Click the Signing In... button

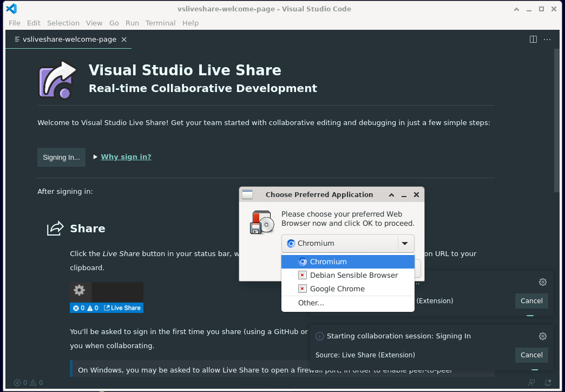(x=61, y=158)
